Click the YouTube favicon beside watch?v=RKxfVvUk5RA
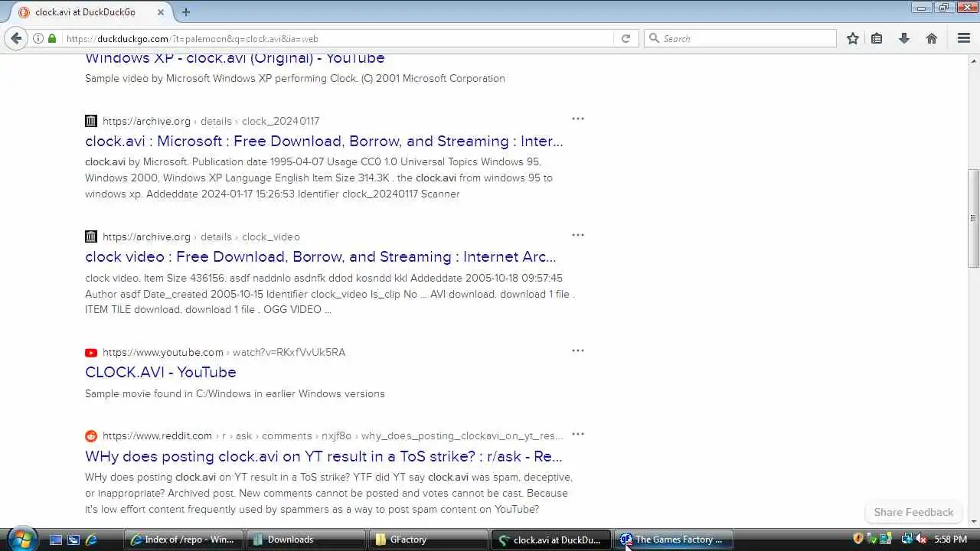The image size is (980, 551). (x=91, y=353)
